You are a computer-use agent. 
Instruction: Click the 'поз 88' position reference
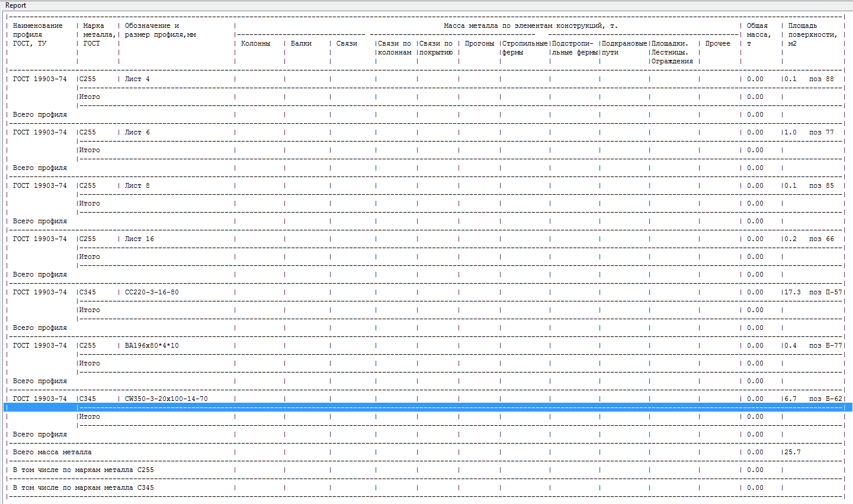pyautogui.click(x=821, y=79)
